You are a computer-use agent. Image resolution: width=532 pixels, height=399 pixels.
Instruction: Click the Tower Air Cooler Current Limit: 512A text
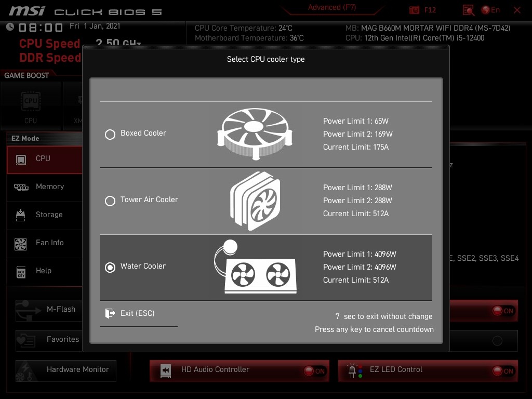point(355,214)
